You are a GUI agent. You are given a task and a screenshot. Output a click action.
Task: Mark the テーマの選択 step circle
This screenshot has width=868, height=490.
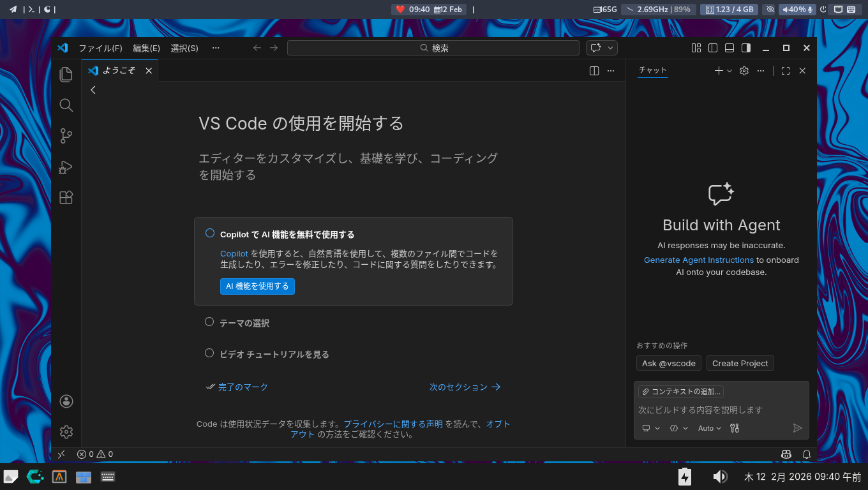(209, 322)
